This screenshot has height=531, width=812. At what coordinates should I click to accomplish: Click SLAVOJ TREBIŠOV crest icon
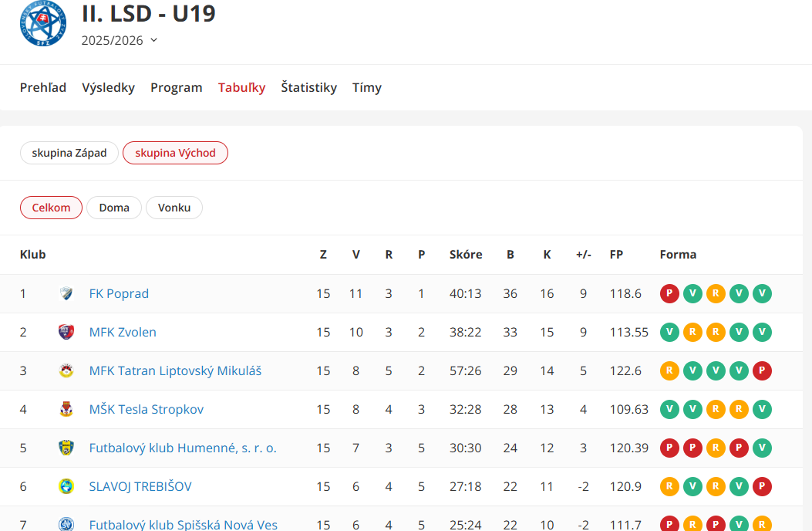pyautogui.click(x=66, y=486)
